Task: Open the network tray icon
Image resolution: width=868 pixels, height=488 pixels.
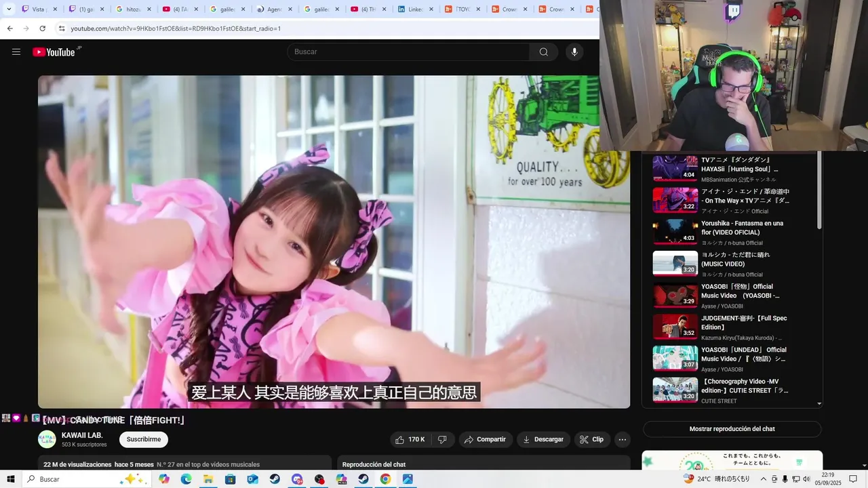Action: coord(795,479)
